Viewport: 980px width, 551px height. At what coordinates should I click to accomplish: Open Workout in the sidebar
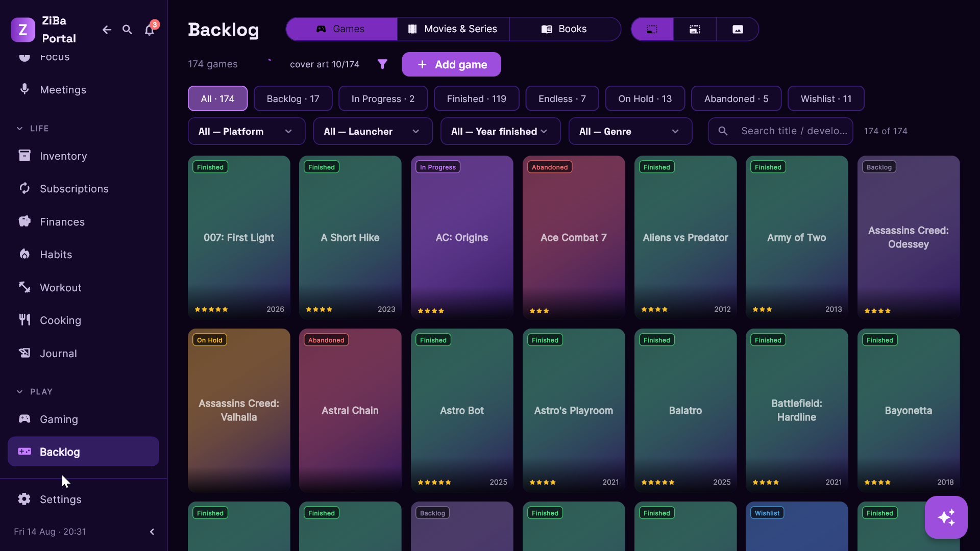pyautogui.click(x=83, y=288)
